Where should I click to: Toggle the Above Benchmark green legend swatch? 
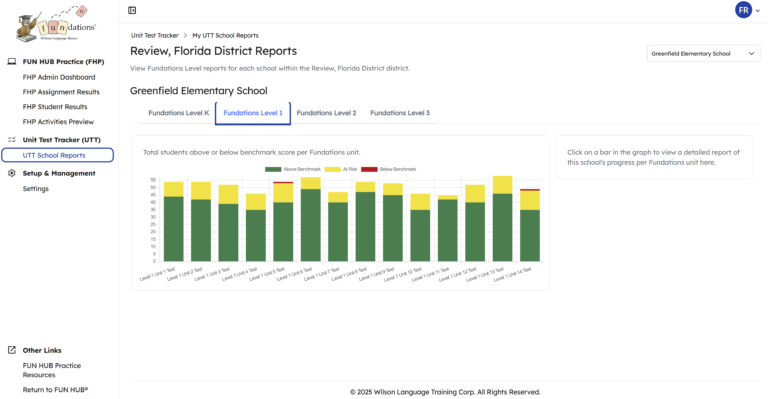(x=273, y=169)
